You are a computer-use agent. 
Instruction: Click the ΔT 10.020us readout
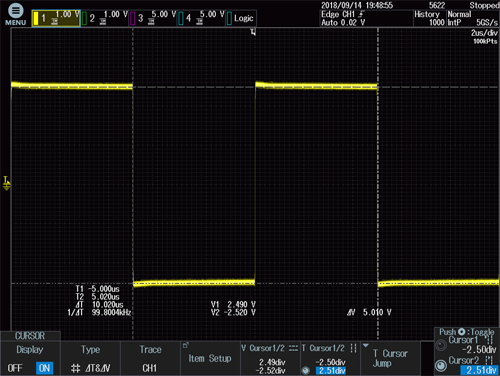pyautogui.click(x=99, y=305)
